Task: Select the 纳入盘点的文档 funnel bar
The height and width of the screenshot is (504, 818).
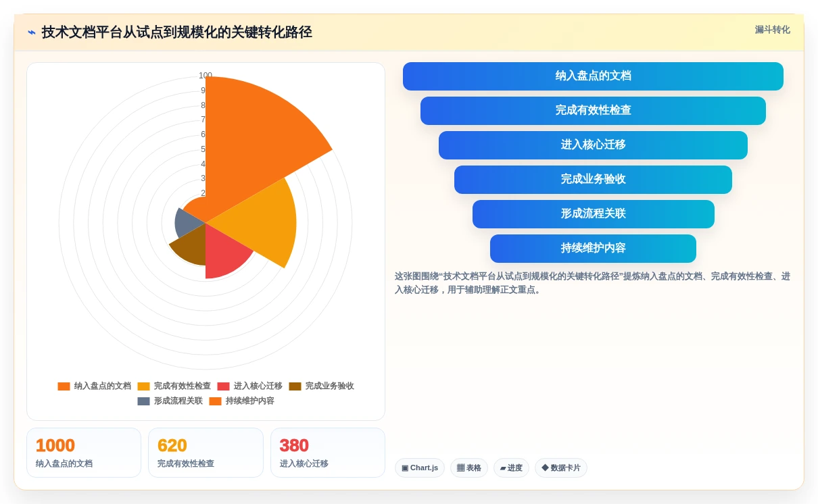Action: coord(593,76)
